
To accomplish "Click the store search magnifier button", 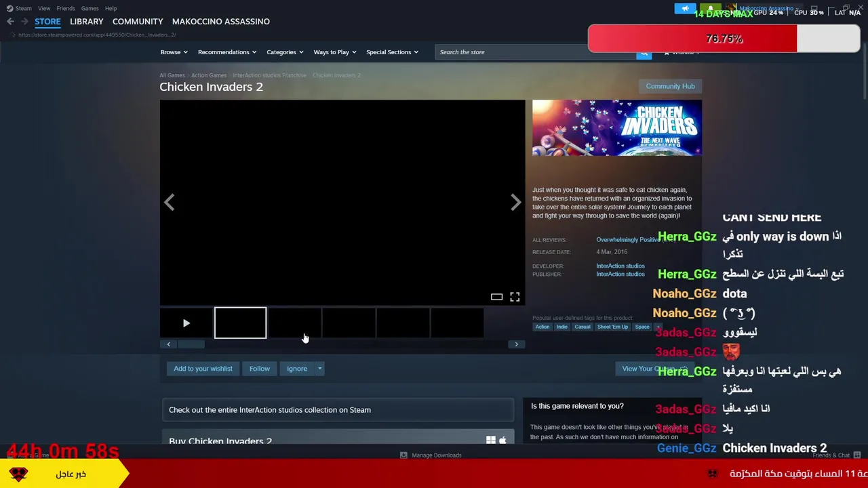I will tap(644, 52).
